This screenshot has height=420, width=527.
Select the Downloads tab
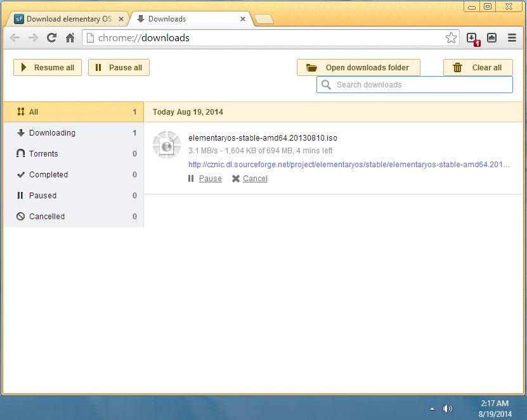[190, 19]
